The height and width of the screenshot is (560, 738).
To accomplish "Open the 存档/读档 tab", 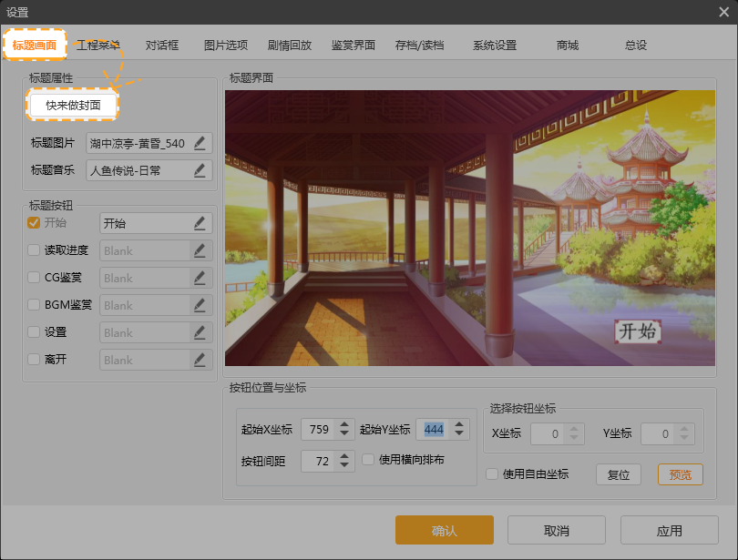I will [x=419, y=46].
